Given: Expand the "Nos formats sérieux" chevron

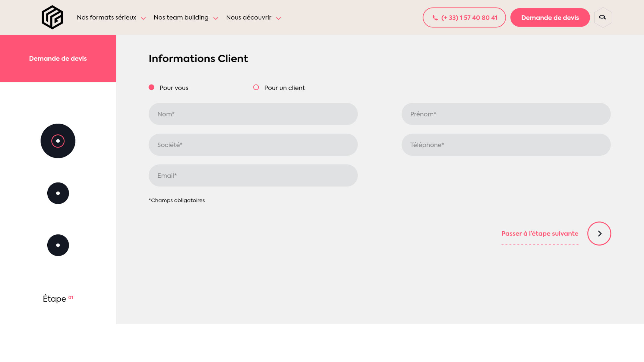Looking at the screenshot, I should point(143,18).
